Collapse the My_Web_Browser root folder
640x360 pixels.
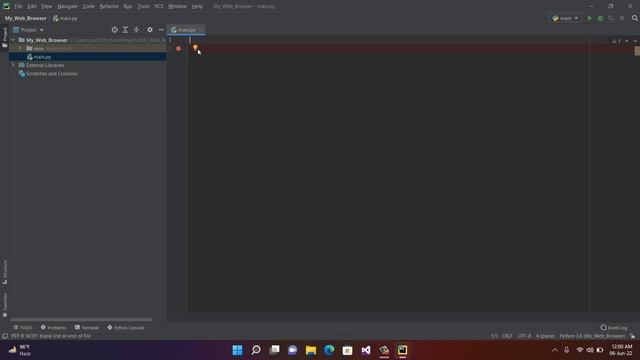tap(13, 40)
